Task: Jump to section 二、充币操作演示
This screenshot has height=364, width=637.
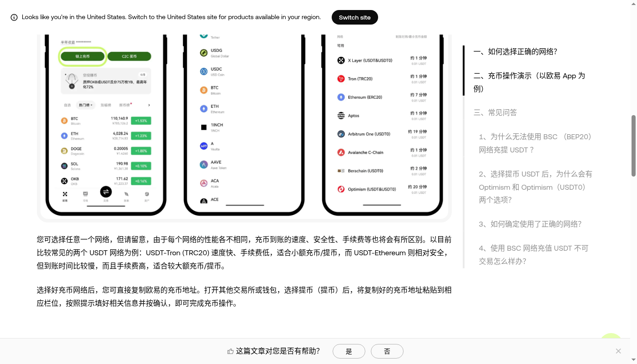Action: pyautogui.click(x=529, y=82)
